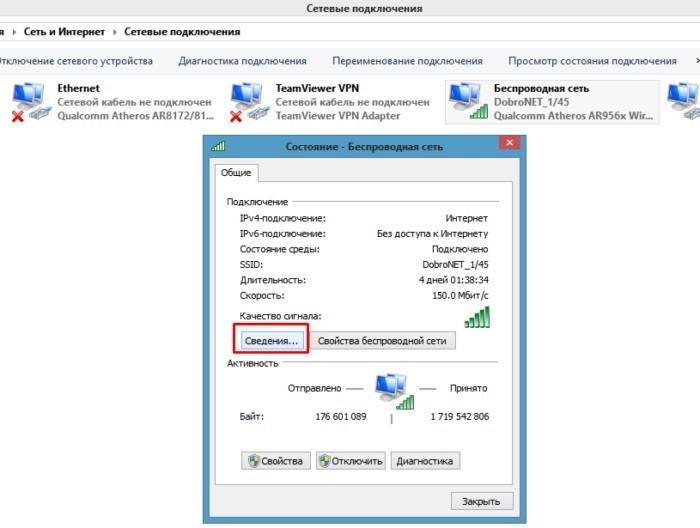Go to Сеть и Интернет breadcrumb

[x=64, y=32]
